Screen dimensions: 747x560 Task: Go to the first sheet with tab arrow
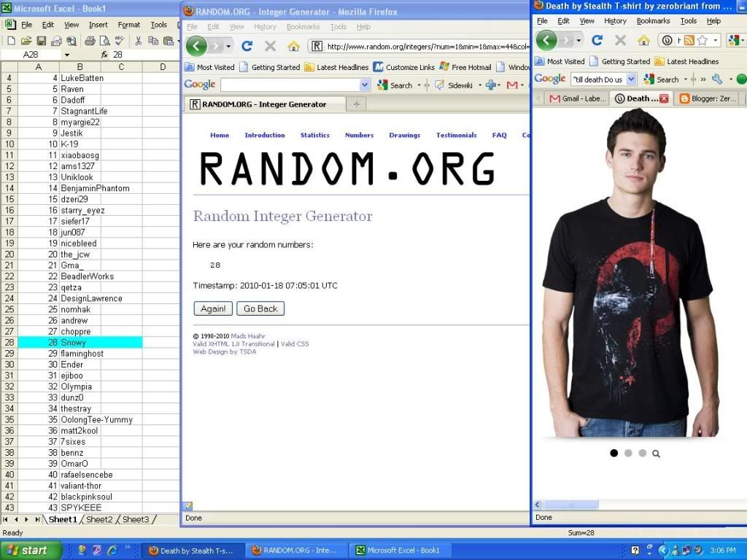[x=6, y=519]
